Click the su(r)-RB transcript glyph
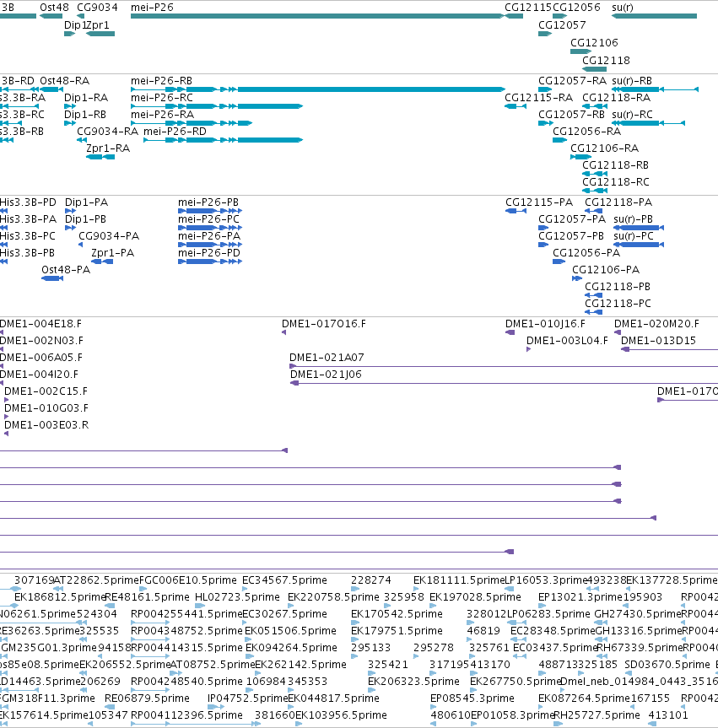 click(656, 89)
